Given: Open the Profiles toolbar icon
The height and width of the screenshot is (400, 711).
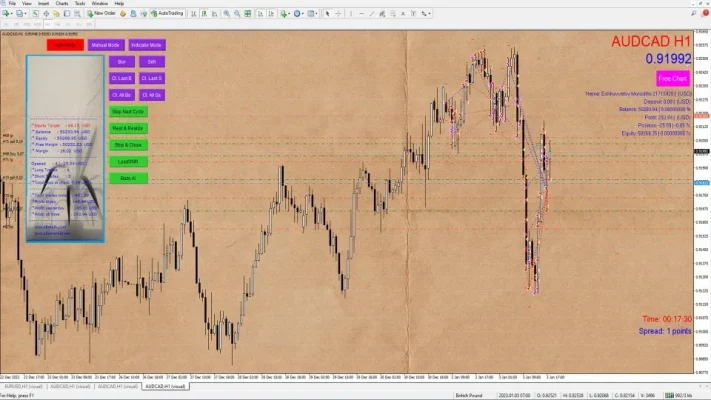Looking at the screenshot, I should pyautogui.click(x=19, y=14).
